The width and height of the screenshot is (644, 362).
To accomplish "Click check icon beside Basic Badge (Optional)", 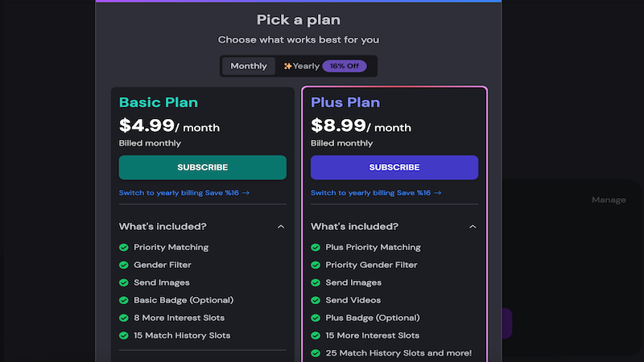I will (124, 301).
